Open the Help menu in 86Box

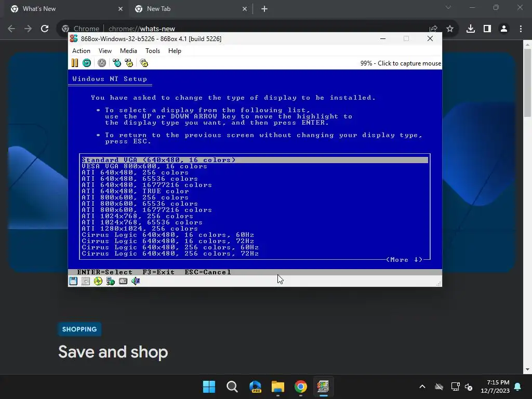[175, 51]
